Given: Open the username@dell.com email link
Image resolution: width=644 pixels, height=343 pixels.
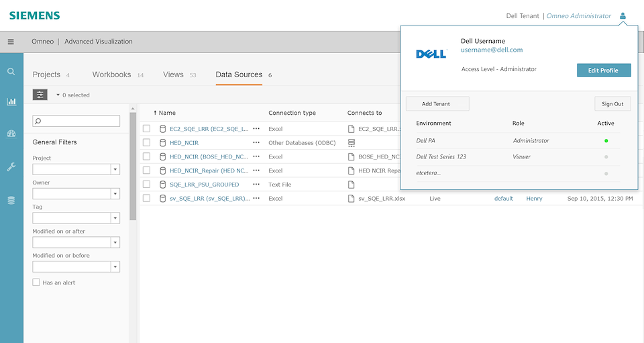Looking at the screenshot, I should coord(492,50).
